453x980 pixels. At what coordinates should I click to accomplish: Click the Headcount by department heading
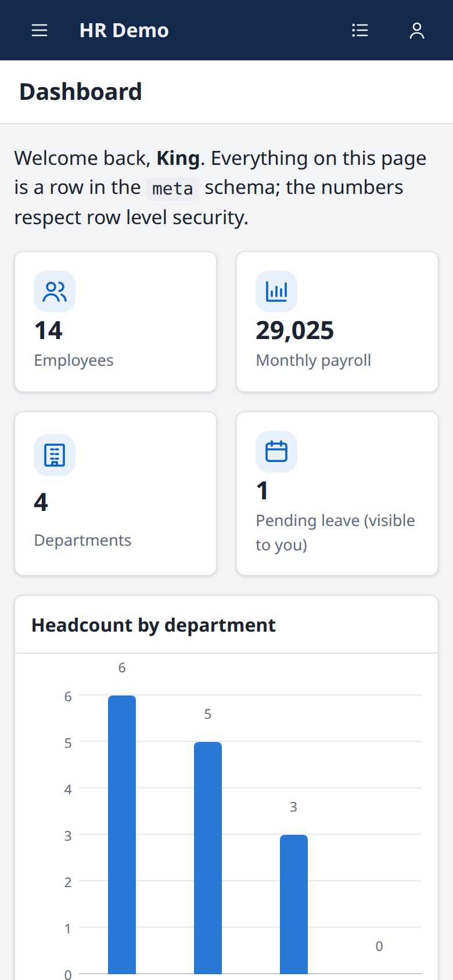click(x=153, y=625)
